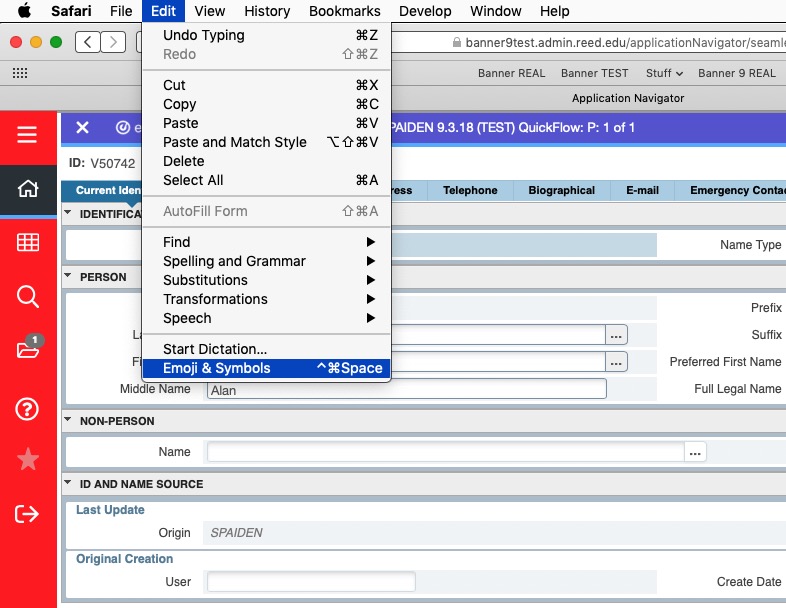Click the Help question mark icon
The height and width of the screenshot is (608, 786).
pyautogui.click(x=28, y=407)
